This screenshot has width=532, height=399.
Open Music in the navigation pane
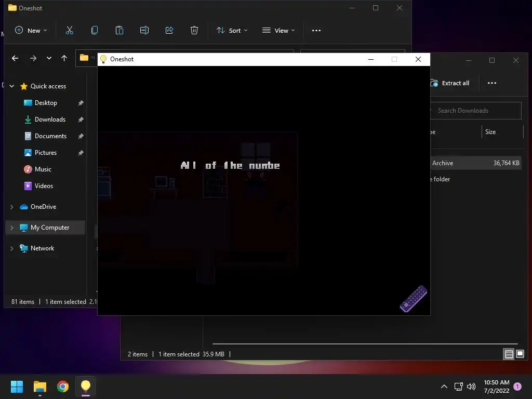(43, 169)
